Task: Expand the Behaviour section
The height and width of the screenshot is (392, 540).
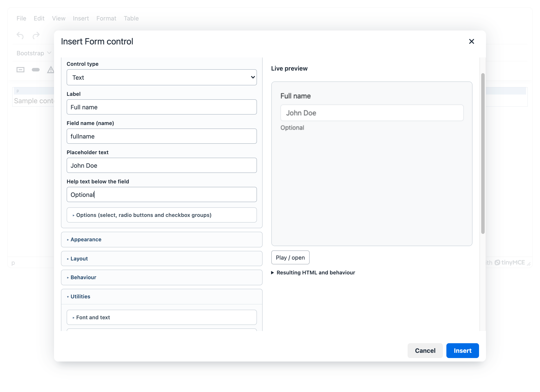Action: [x=162, y=277]
